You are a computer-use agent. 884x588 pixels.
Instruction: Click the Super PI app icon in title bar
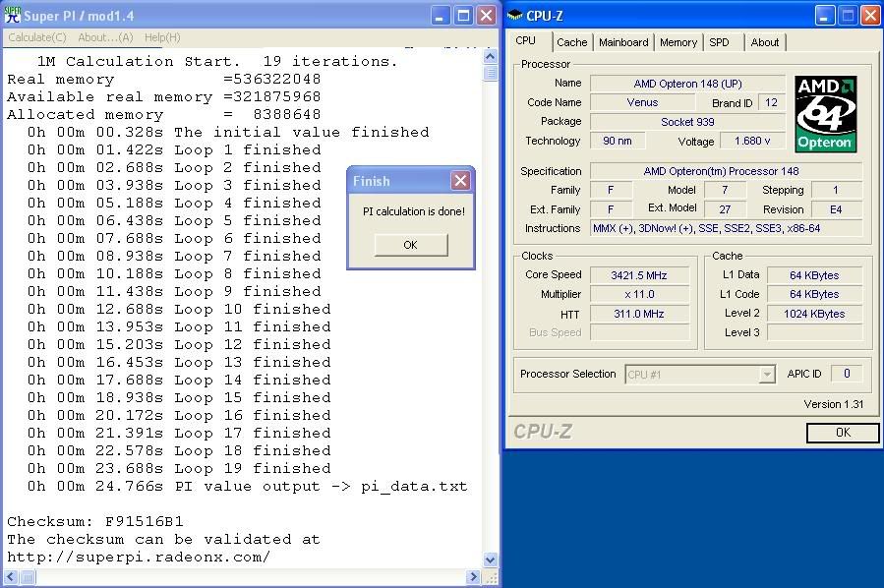12,15
